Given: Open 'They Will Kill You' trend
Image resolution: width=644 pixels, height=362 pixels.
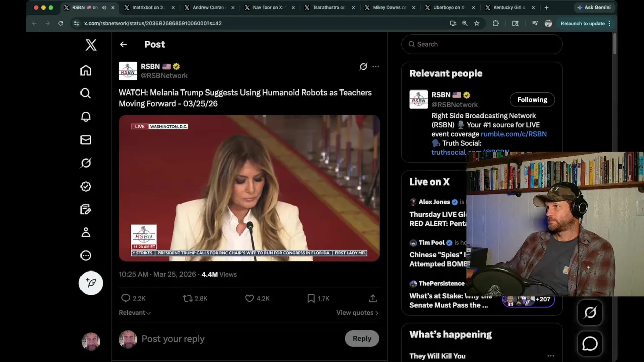Looking at the screenshot, I should pos(437,356).
